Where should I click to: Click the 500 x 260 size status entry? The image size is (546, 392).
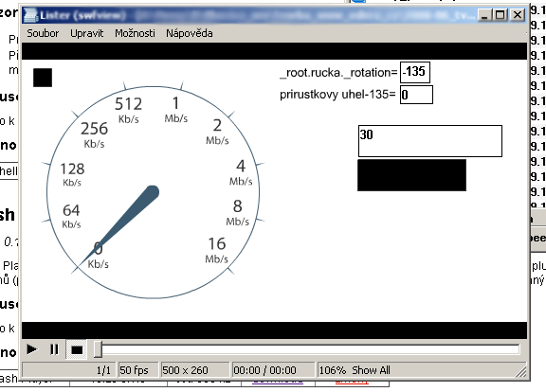[x=195, y=370]
